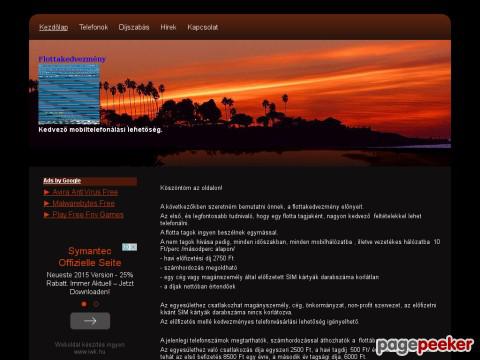Open the Kapcsolat page
The width and height of the screenshot is (480, 360).
pos(203,27)
